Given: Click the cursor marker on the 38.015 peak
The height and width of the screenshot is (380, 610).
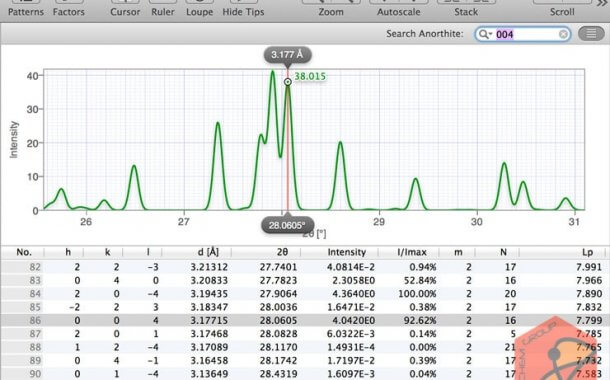Looking at the screenshot, I should coord(287,82).
